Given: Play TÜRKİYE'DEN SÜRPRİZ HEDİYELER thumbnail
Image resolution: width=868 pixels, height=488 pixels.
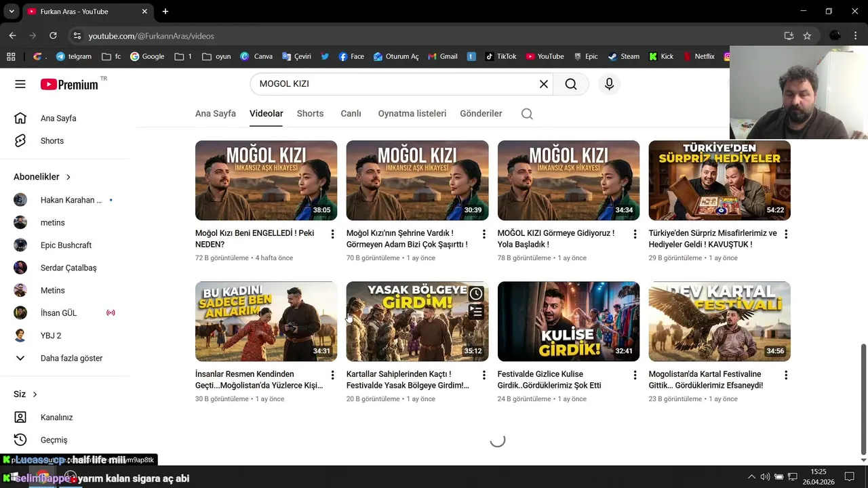Looking at the screenshot, I should [719, 180].
